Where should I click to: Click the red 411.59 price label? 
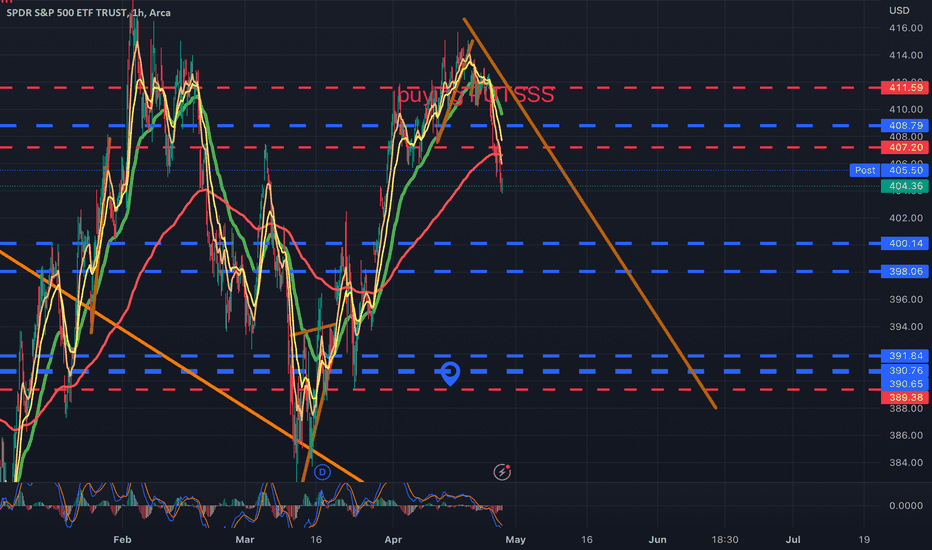[x=905, y=87]
